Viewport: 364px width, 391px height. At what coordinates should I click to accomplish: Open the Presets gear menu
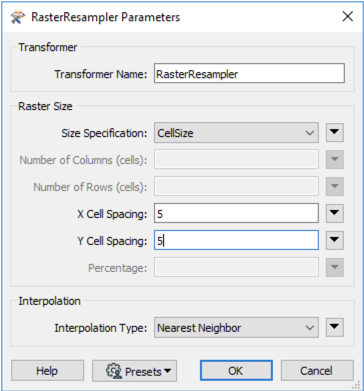(x=134, y=371)
